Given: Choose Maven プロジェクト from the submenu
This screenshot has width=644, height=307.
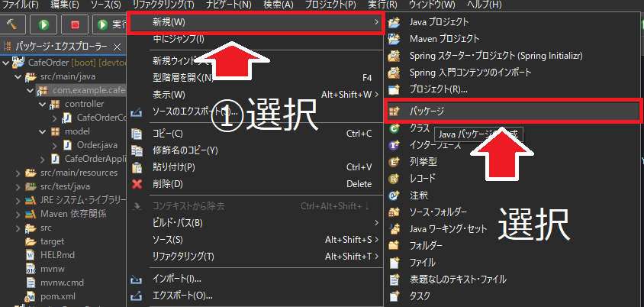Looking at the screenshot, I should click(444, 38).
